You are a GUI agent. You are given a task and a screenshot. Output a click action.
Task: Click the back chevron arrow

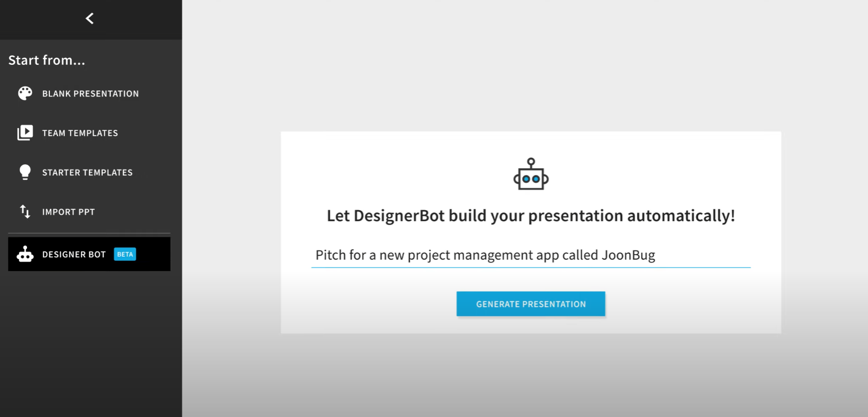(90, 18)
